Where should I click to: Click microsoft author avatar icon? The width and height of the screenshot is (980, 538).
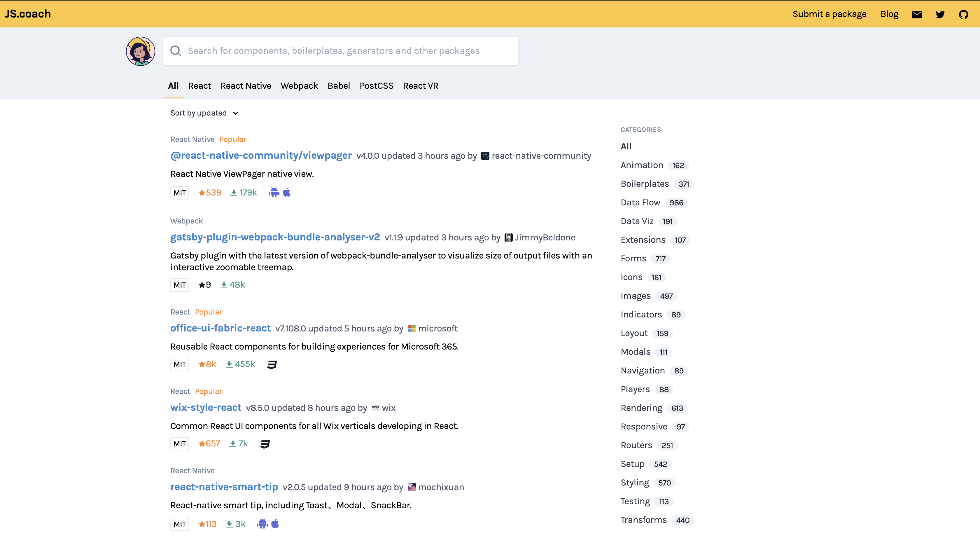pos(412,328)
